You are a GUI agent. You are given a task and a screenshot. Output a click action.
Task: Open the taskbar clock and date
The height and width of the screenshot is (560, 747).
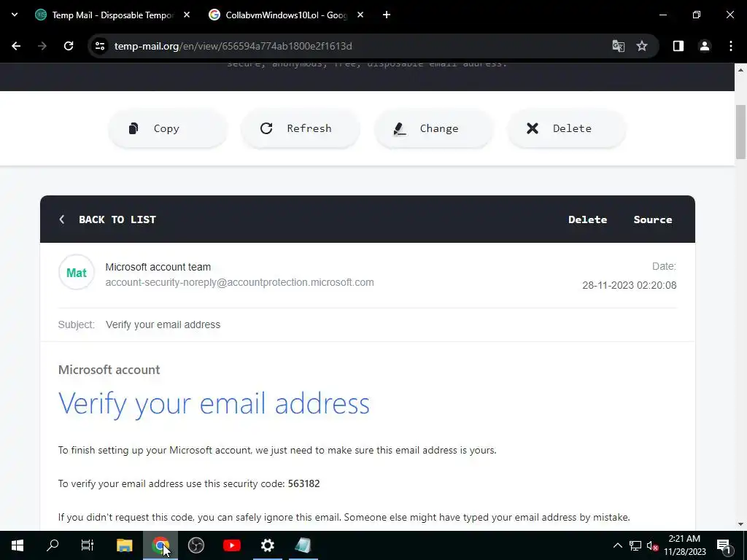click(685, 545)
